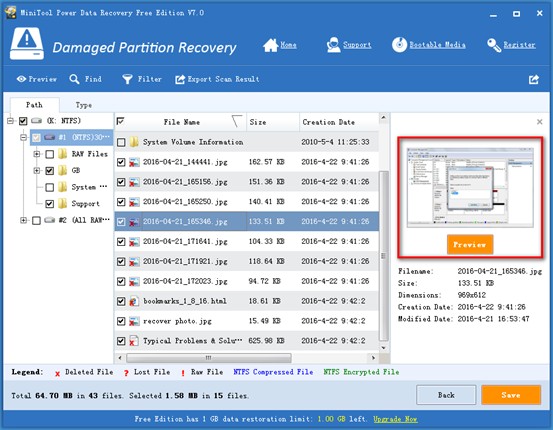This screenshot has width=553, height=430.
Task: Click the #1 NTFS partition disk icon
Action: click(50, 137)
